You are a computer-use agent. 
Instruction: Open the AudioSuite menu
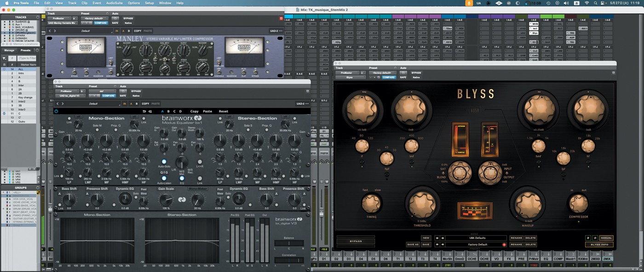(x=114, y=3)
